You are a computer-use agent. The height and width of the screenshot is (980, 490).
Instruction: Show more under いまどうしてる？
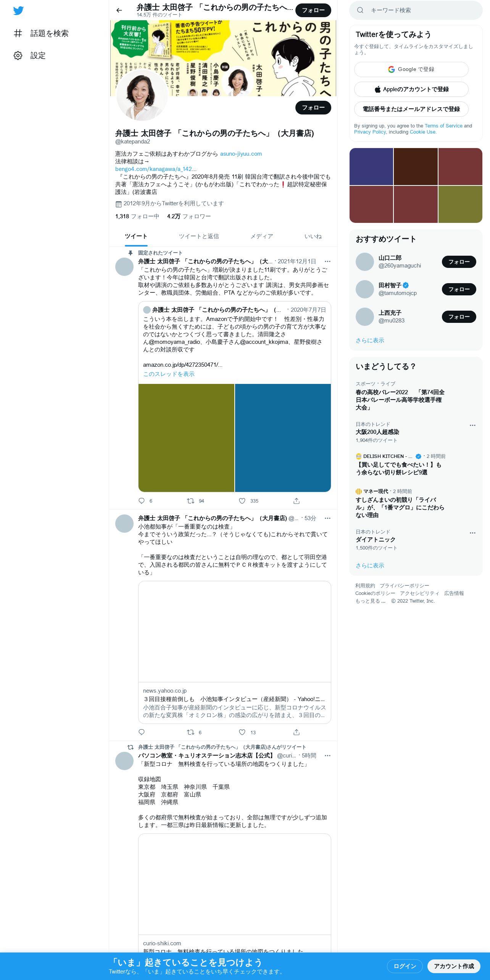coord(370,566)
